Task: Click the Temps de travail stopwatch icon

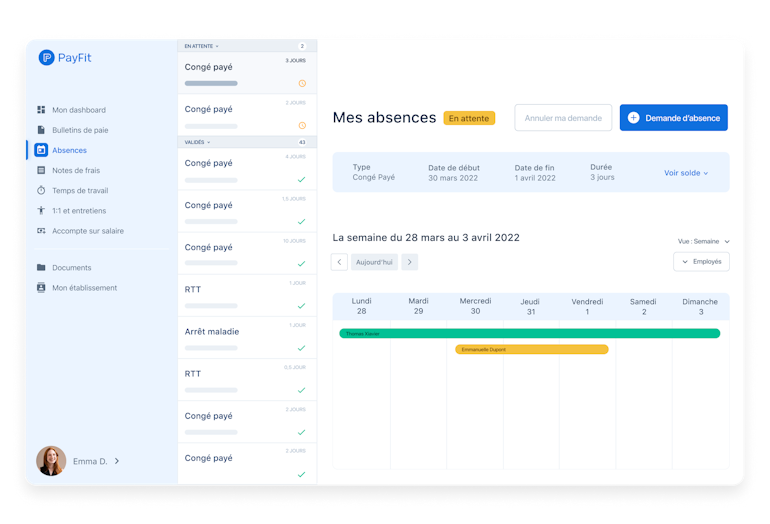Action: pyautogui.click(x=41, y=190)
